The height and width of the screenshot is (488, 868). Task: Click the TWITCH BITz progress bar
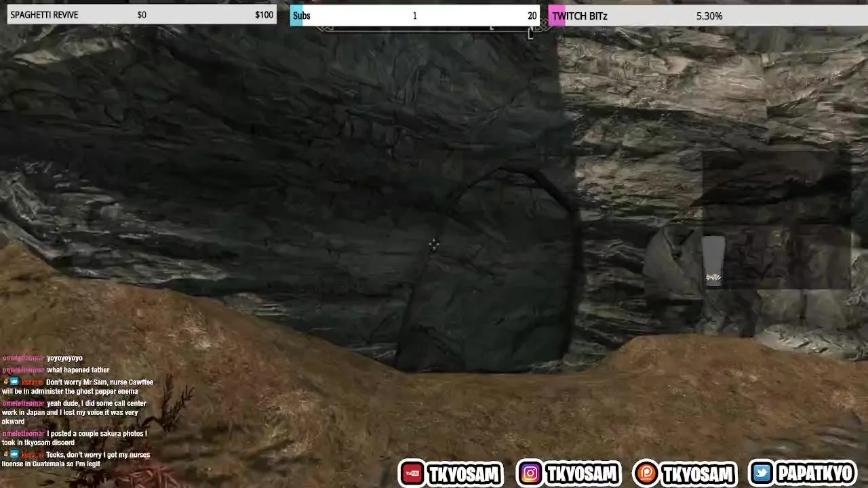[708, 16]
